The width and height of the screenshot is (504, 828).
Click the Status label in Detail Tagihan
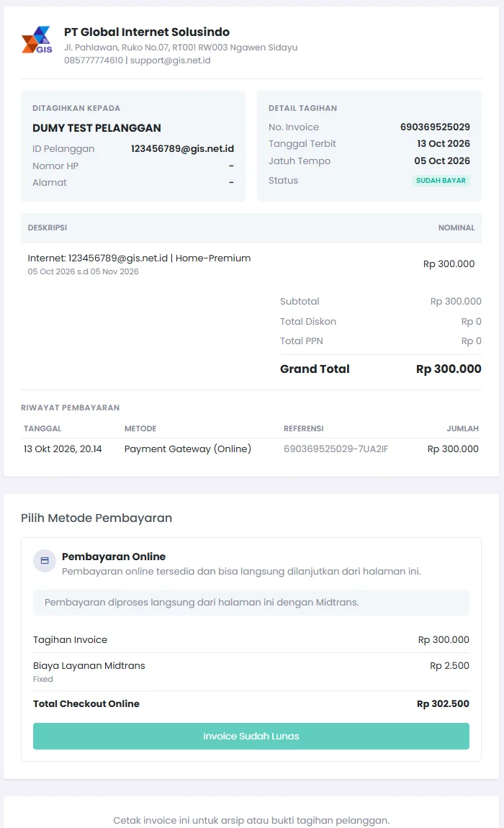pyautogui.click(x=283, y=181)
